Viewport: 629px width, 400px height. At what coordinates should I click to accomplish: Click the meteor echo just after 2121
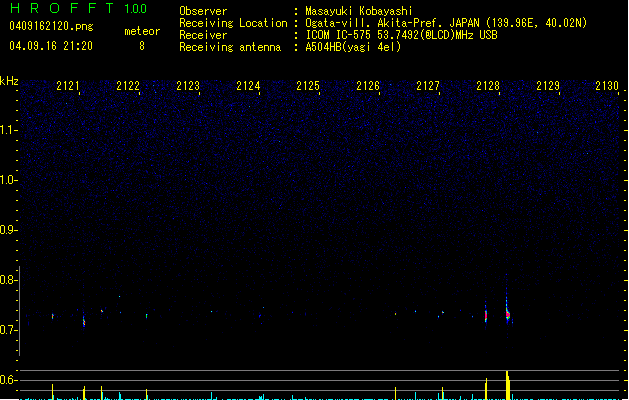click(84, 321)
